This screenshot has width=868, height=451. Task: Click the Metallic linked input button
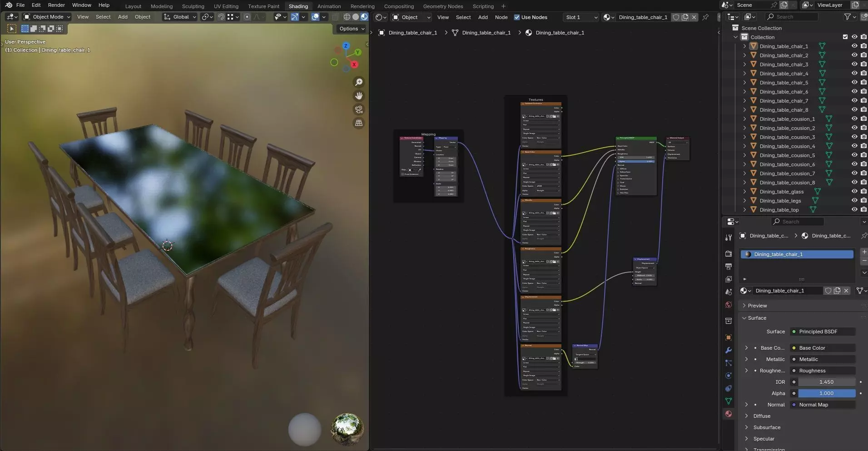tap(823, 359)
